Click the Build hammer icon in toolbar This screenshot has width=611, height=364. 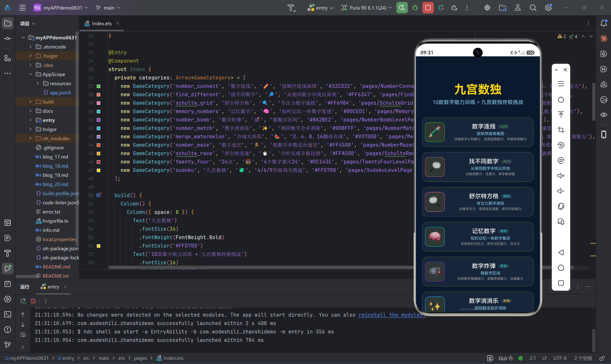tap(291, 8)
